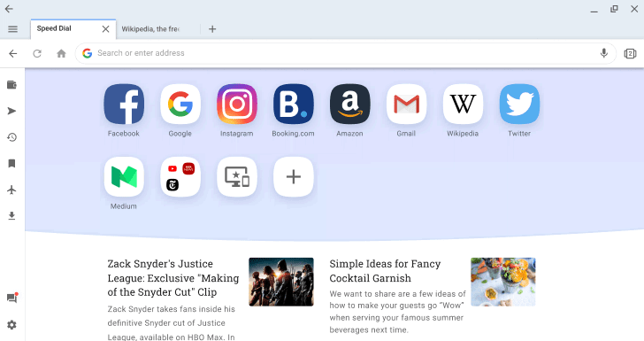The width and height of the screenshot is (644, 341).
Task: Click the Amazon label text
Action: tap(350, 133)
